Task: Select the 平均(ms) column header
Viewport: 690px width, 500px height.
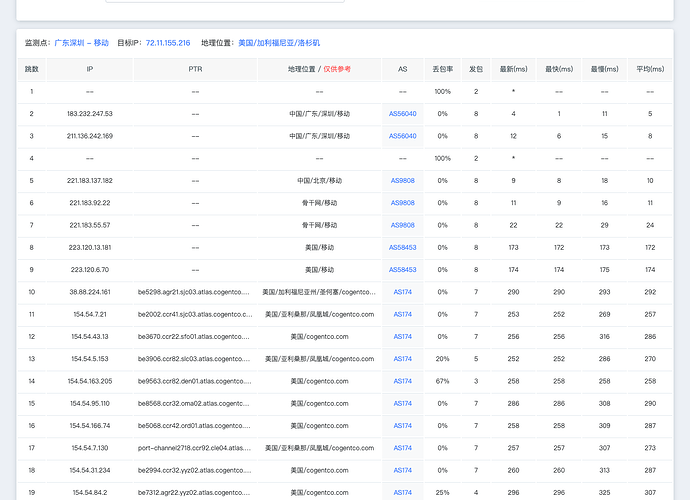Action: (650, 69)
